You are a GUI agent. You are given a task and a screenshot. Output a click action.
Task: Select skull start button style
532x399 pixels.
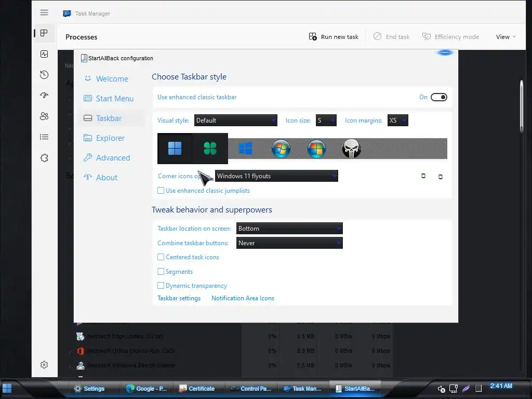[352, 149]
